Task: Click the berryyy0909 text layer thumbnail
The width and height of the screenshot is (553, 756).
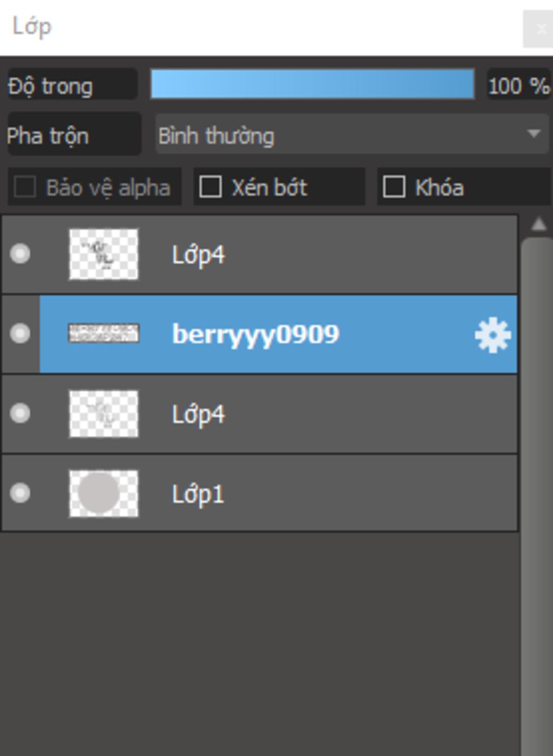Action: click(103, 333)
